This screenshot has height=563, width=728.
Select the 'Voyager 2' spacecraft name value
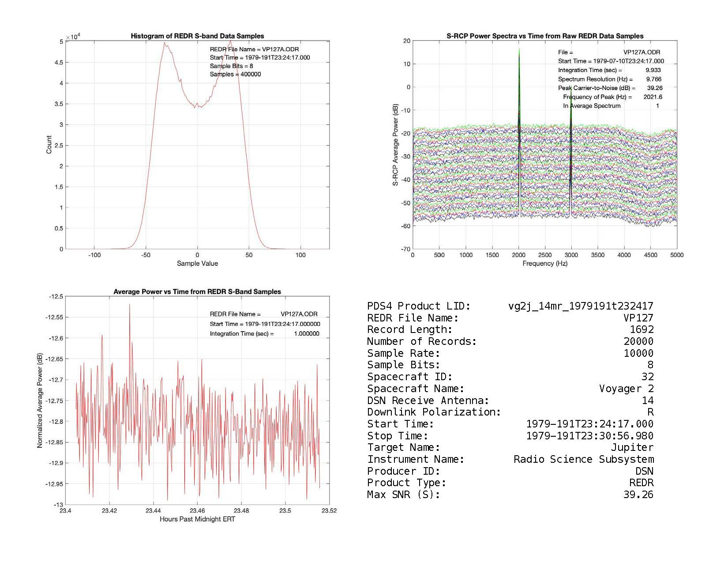626,389
